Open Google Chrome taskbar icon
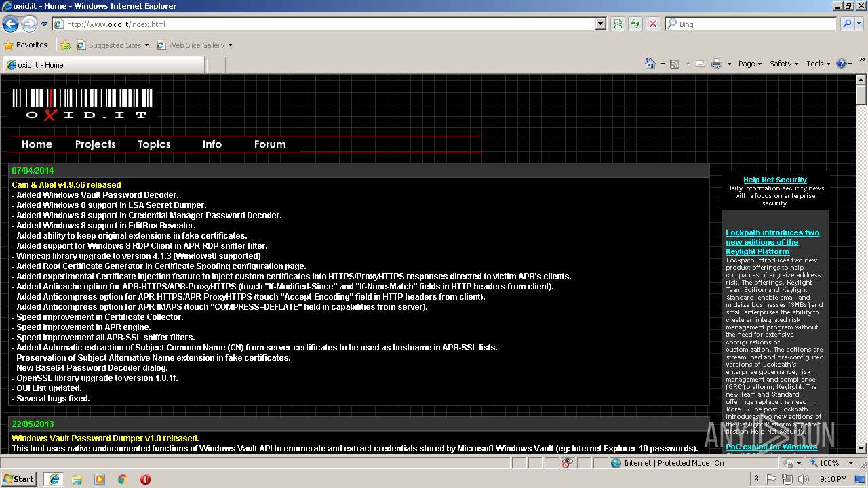The image size is (868, 488). [x=123, y=479]
